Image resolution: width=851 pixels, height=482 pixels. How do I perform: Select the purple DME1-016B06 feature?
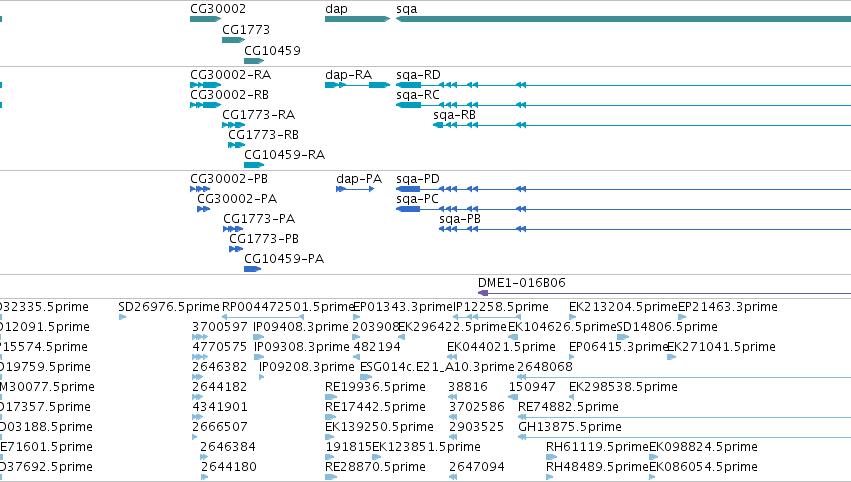tap(664, 293)
